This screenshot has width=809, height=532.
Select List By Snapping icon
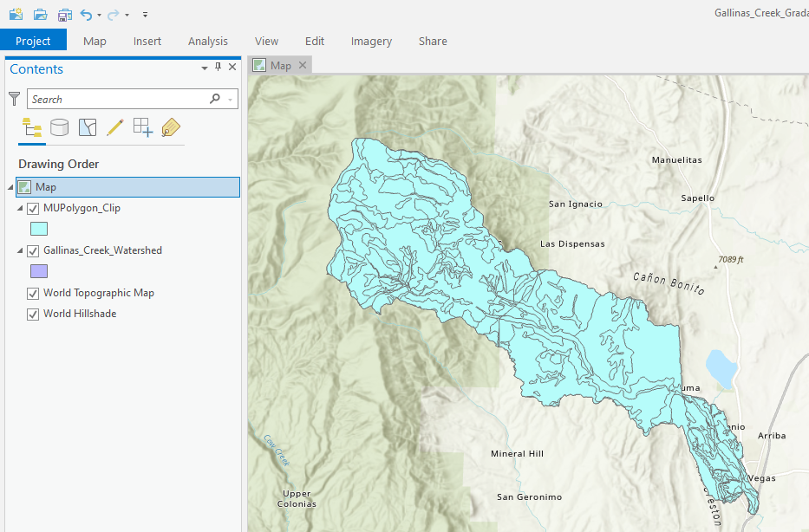pyautogui.click(x=142, y=128)
